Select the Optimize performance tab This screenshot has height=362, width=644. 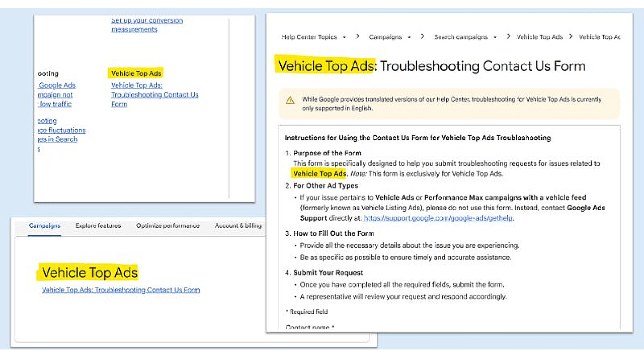[x=168, y=226]
